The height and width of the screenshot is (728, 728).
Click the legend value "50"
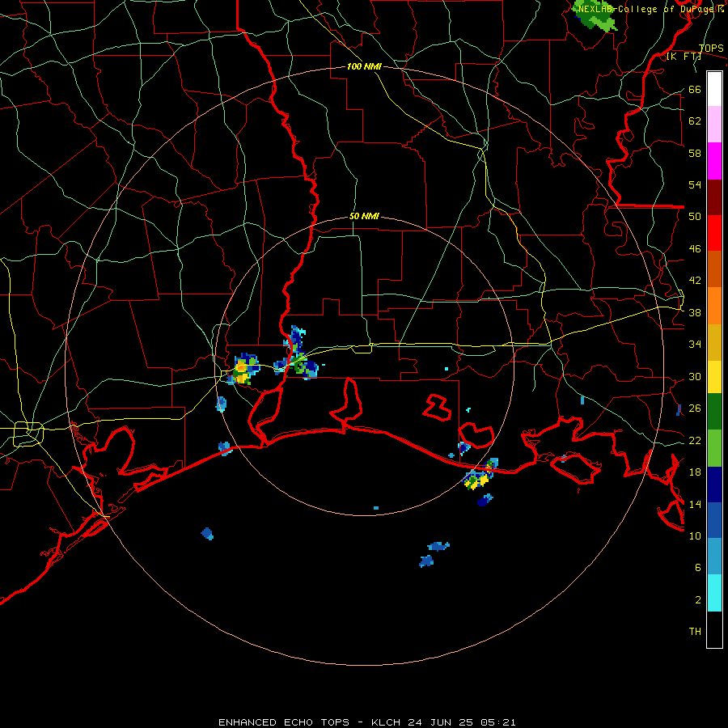(695, 216)
